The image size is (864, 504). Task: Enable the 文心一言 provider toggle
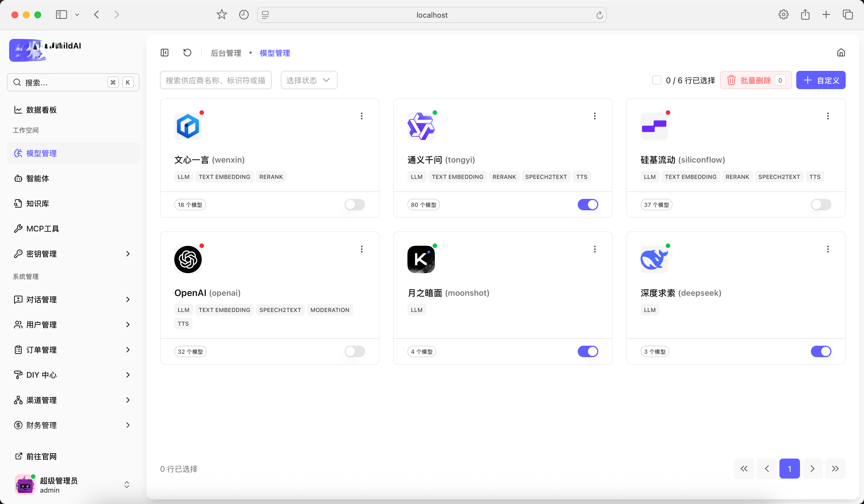[x=355, y=204]
